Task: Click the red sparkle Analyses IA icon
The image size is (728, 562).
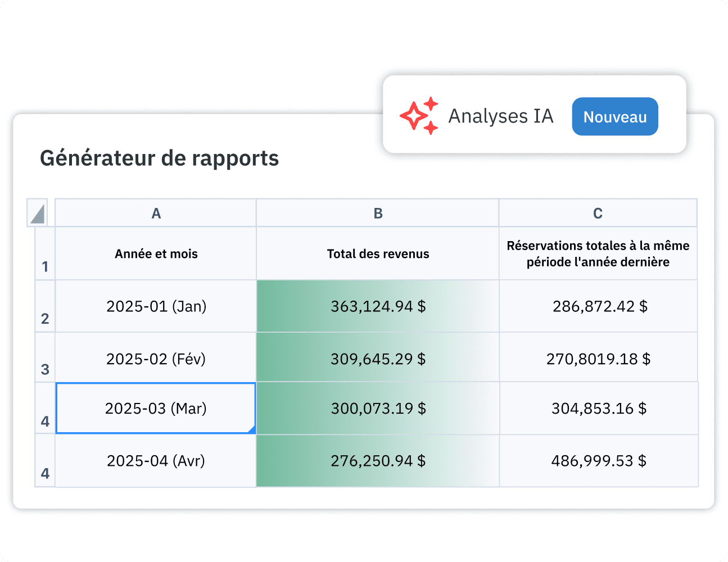Action: tap(419, 116)
